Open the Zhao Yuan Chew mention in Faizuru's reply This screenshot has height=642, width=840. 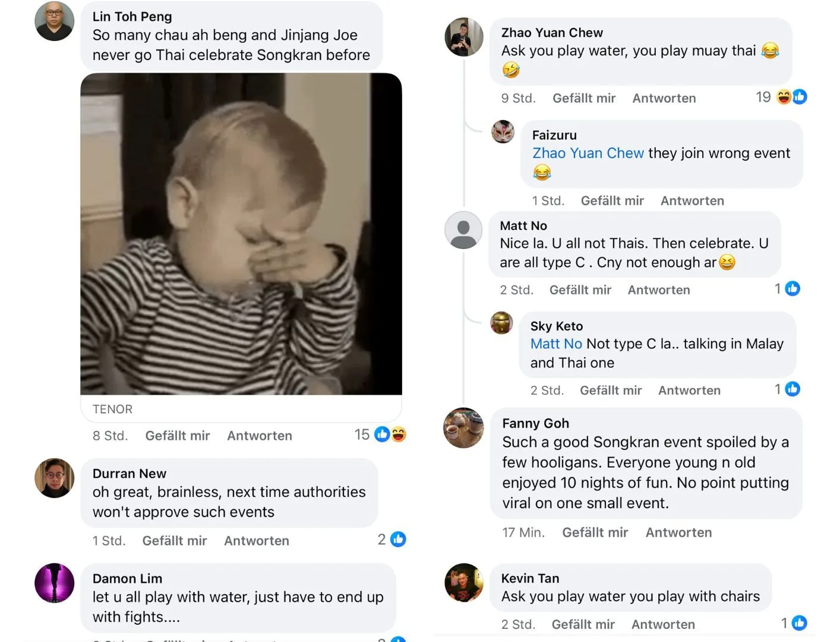point(588,153)
